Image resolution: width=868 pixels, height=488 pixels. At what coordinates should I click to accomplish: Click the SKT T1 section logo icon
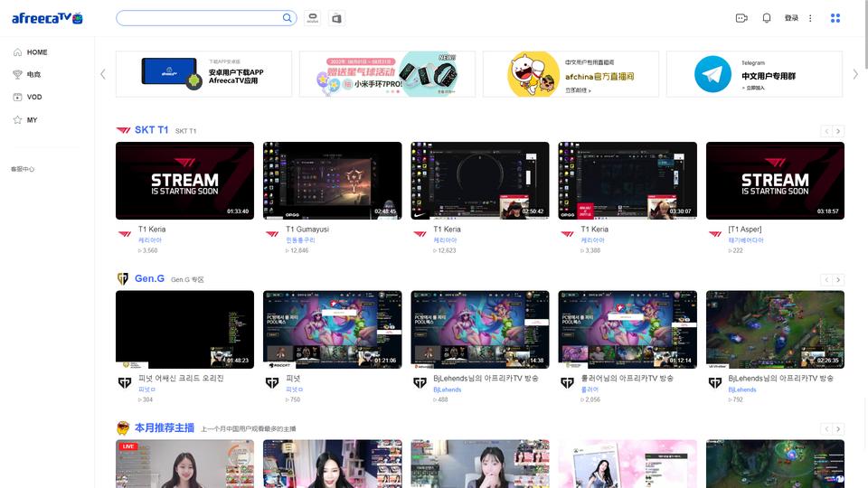(x=123, y=130)
